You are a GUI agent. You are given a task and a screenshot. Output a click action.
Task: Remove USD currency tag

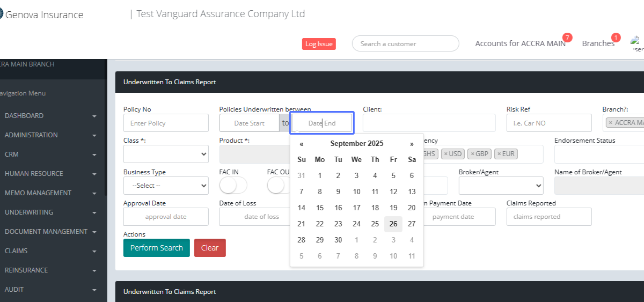(446, 154)
